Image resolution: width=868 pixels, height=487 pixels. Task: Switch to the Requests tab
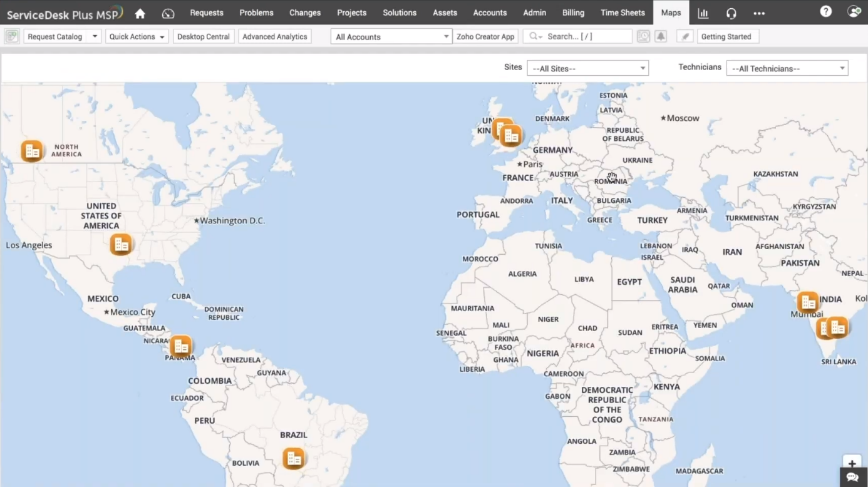tap(207, 13)
